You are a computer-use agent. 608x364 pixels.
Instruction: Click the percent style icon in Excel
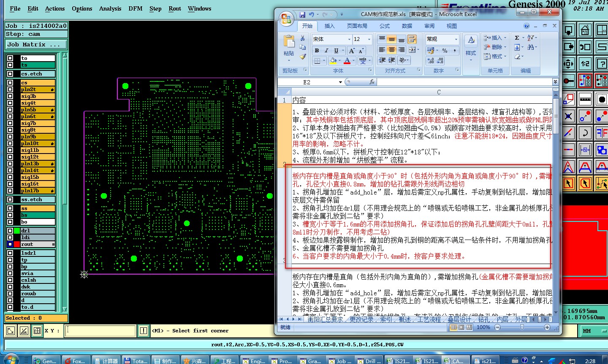click(445, 51)
